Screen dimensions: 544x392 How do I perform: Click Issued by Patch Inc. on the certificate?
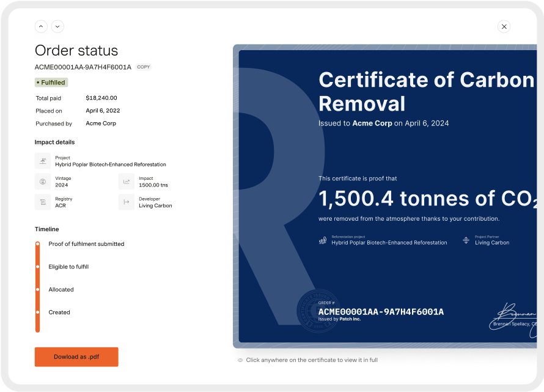[x=340, y=319]
